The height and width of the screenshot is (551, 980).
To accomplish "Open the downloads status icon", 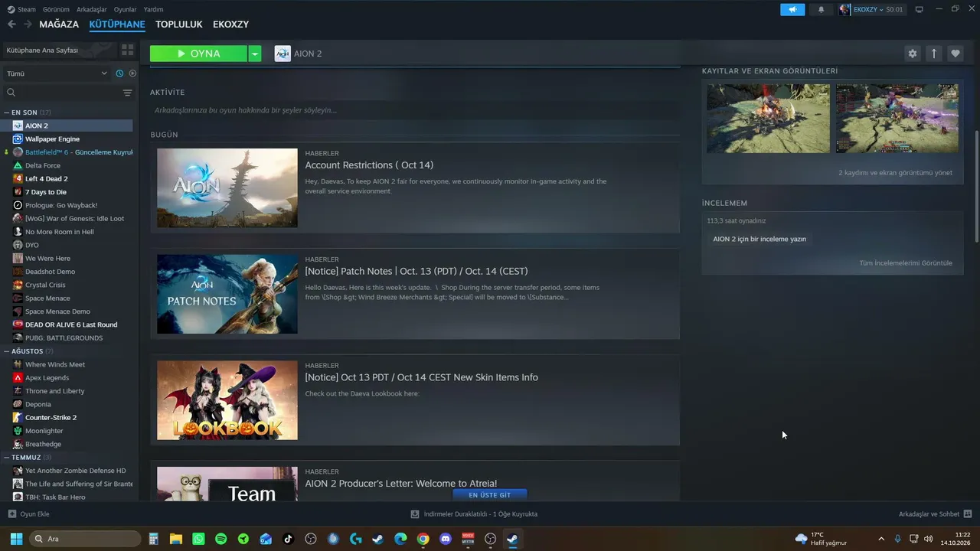I will [x=415, y=514].
